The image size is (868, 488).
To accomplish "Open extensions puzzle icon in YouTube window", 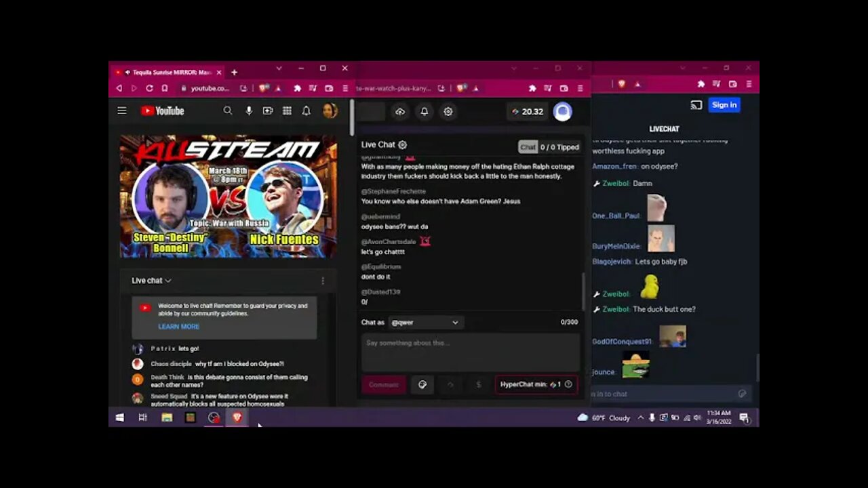I will tap(297, 88).
